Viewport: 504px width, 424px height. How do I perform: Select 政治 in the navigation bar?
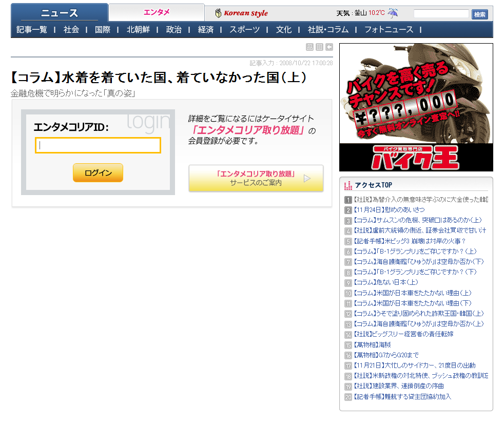(173, 30)
